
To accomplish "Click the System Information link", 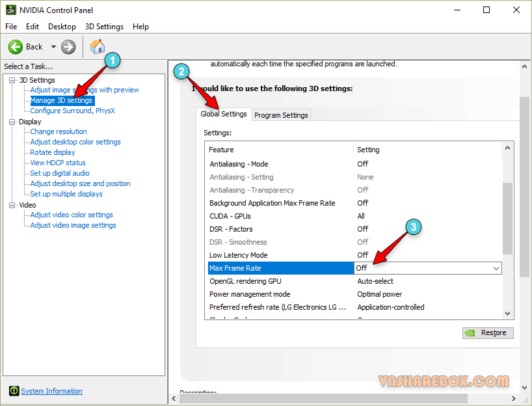I will tap(51, 391).
